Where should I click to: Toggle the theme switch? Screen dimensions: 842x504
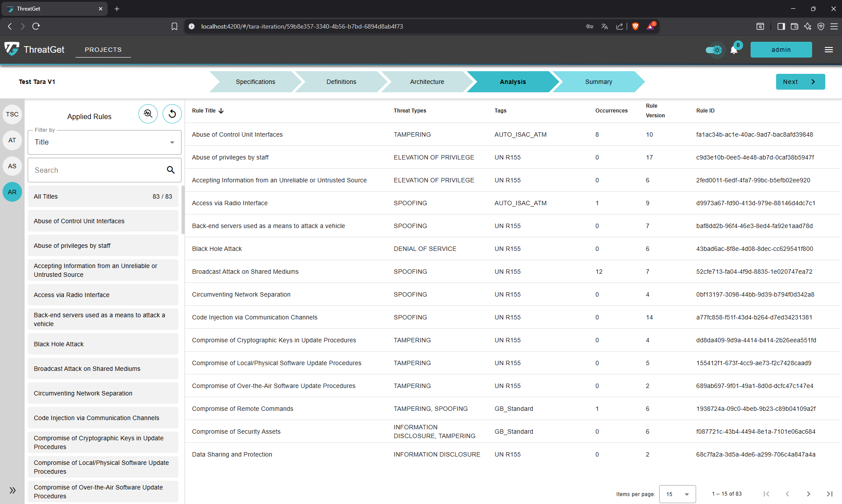(714, 50)
